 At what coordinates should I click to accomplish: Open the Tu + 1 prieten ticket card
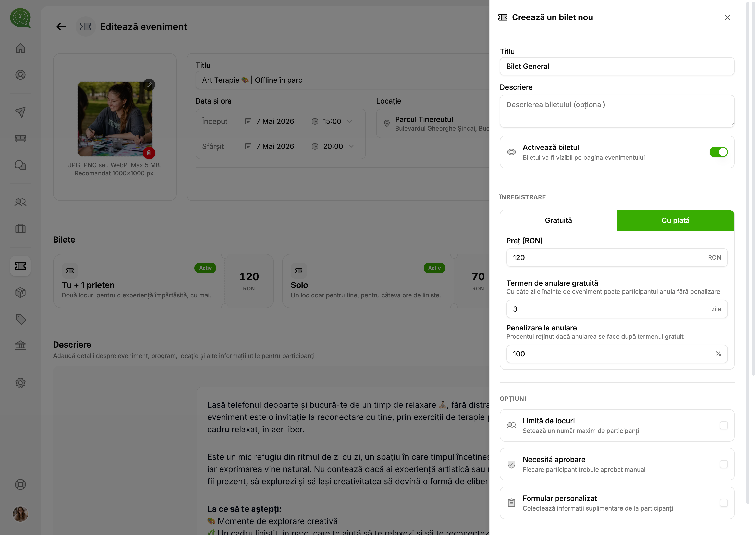click(163, 281)
